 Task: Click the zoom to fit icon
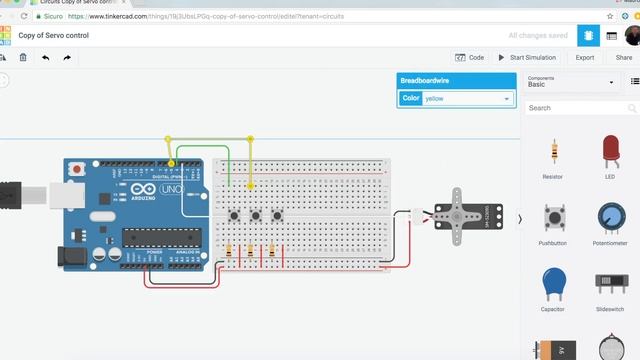point(3,80)
